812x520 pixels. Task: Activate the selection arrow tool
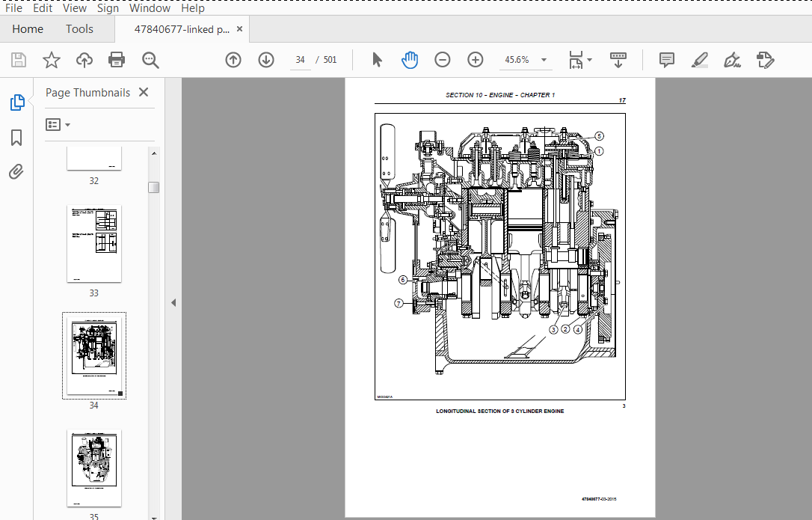click(377, 60)
